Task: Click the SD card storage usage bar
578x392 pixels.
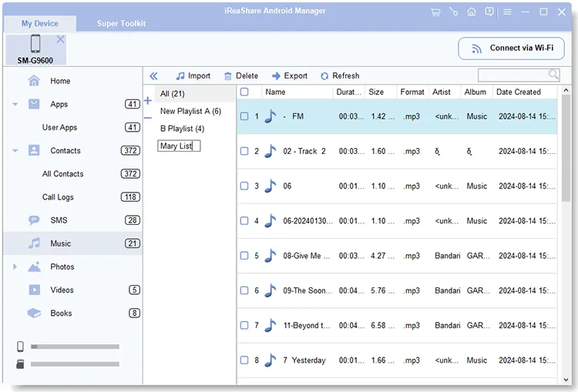Action: [75, 364]
